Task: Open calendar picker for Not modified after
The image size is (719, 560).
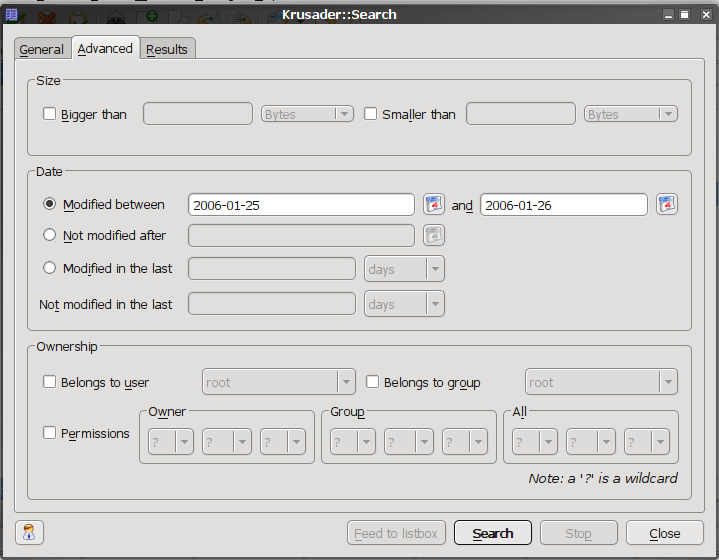Action: pos(433,235)
